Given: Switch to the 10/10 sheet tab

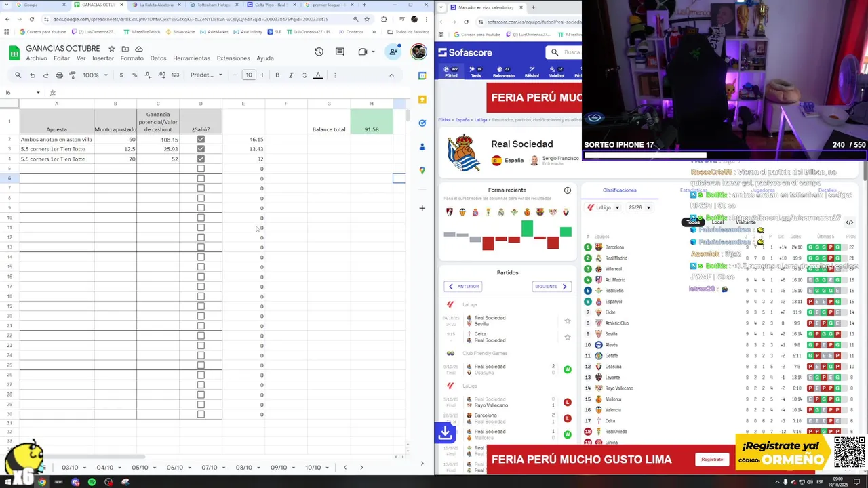Looking at the screenshot, I should pyautogui.click(x=313, y=468).
